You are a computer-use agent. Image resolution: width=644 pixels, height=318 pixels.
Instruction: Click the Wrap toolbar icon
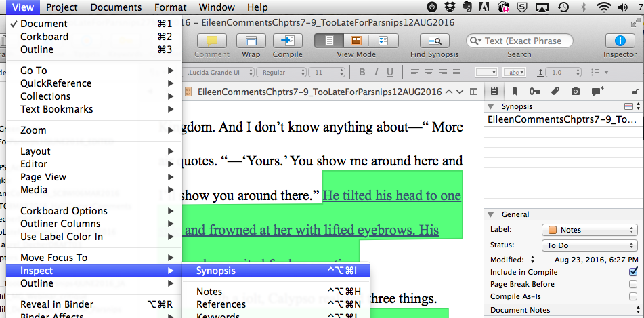tap(251, 41)
